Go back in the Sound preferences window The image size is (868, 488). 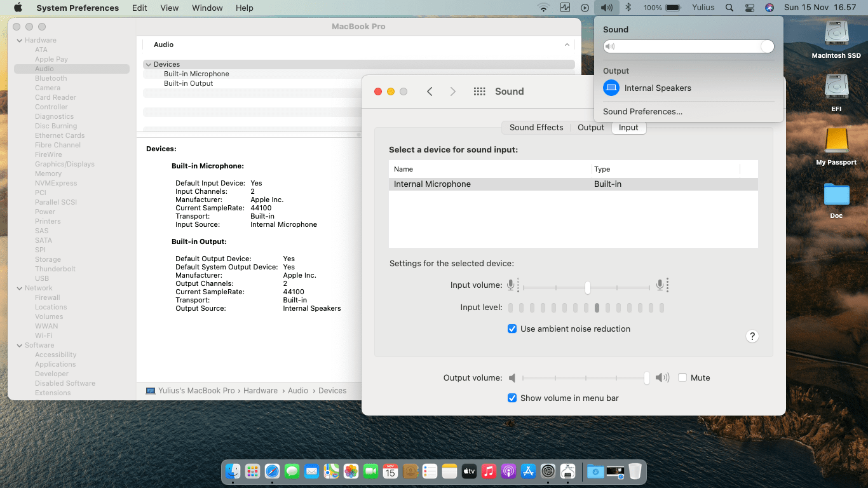click(x=430, y=91)
